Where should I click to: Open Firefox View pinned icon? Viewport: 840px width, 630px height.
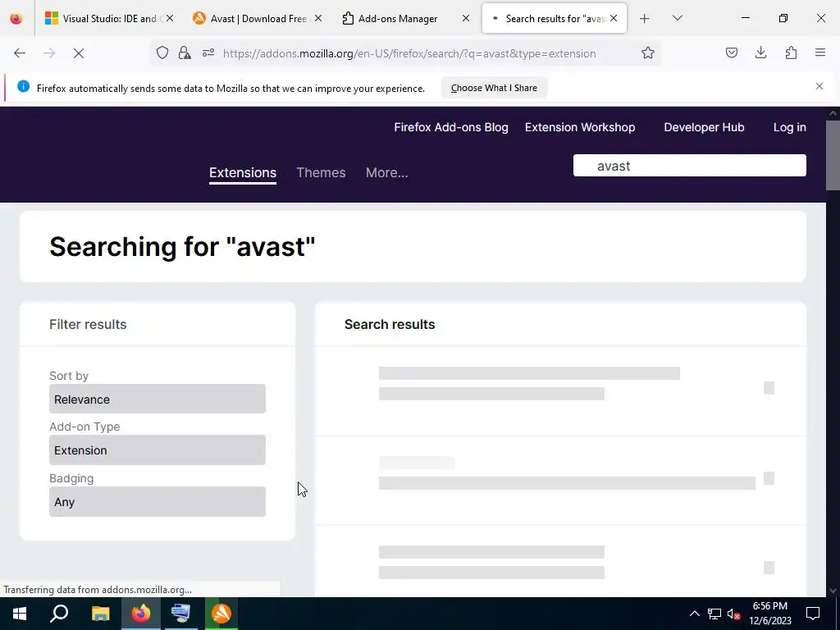(16, 19)
